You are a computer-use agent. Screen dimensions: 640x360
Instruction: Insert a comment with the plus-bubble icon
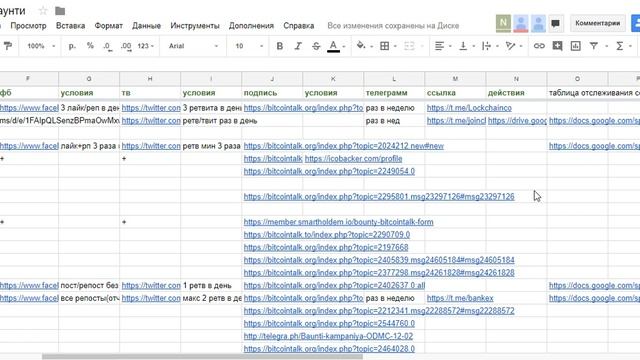(x=557, y=46)
